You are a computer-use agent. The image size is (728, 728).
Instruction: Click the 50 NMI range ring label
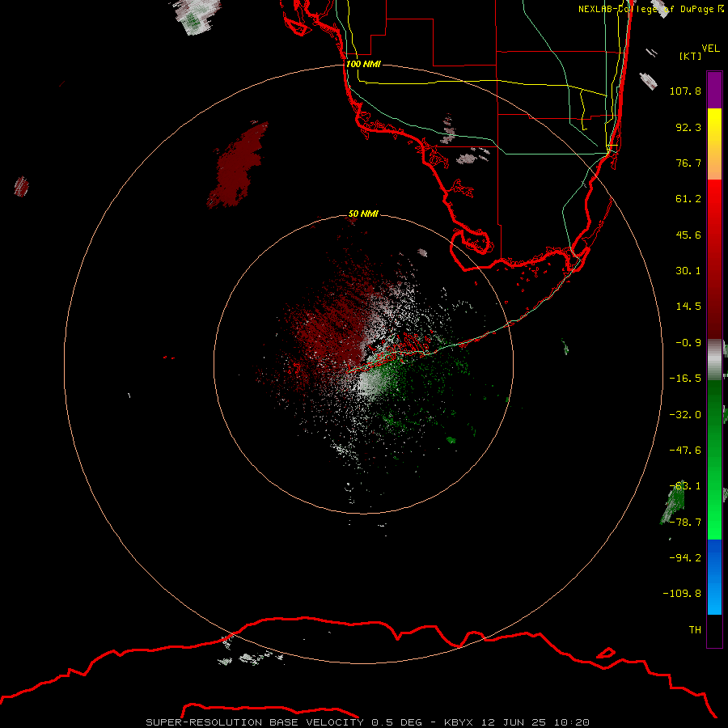[x=363, y=214]
